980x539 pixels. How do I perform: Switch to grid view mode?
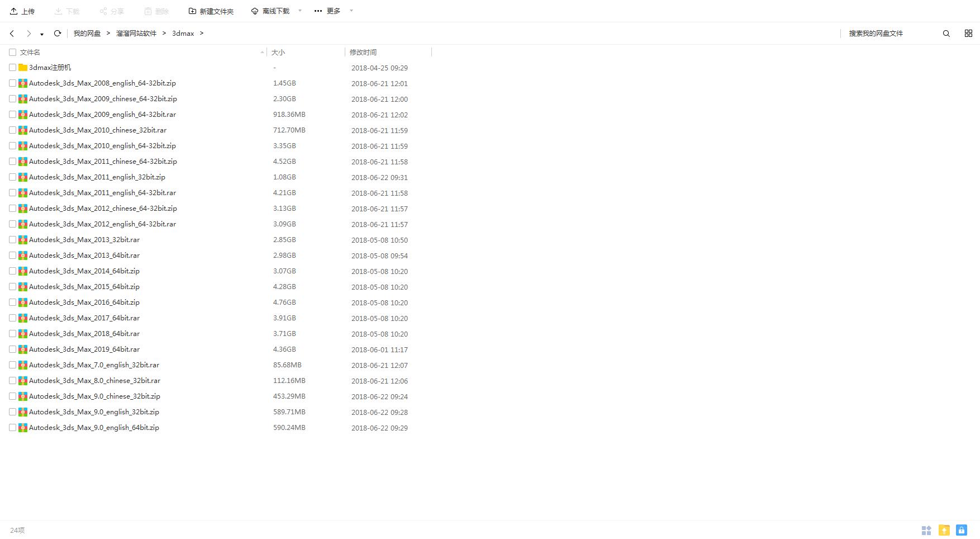968,34
